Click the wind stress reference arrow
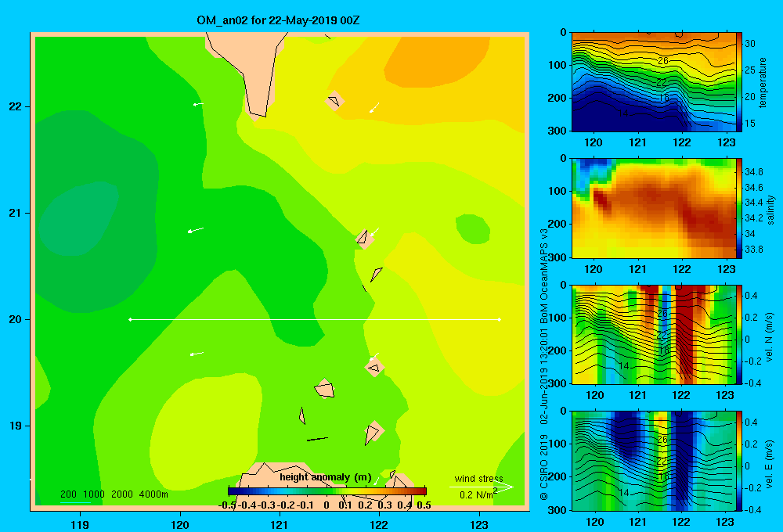This screenshot has height=532, width=783. [482, 487]
